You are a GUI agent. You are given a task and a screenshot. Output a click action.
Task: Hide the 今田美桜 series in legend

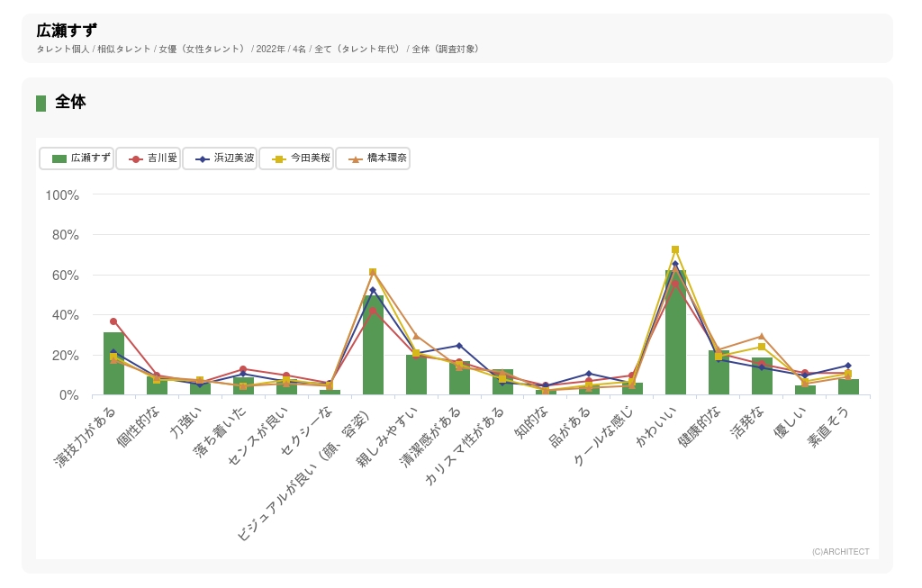point(296,158)
